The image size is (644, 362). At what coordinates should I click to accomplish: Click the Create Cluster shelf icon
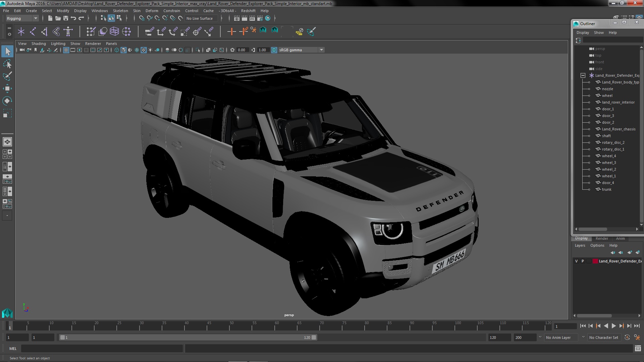tap(126, 32)
